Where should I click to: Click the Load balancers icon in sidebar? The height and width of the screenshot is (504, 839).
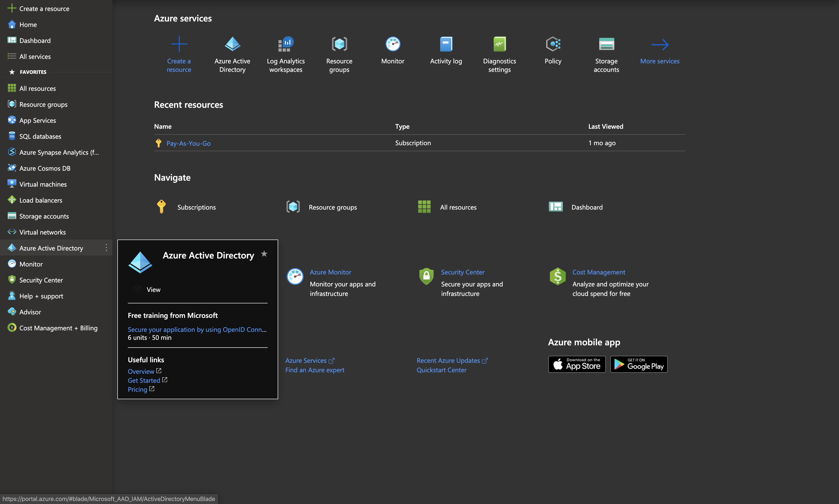pyautogui.click(x=12, y=200)
